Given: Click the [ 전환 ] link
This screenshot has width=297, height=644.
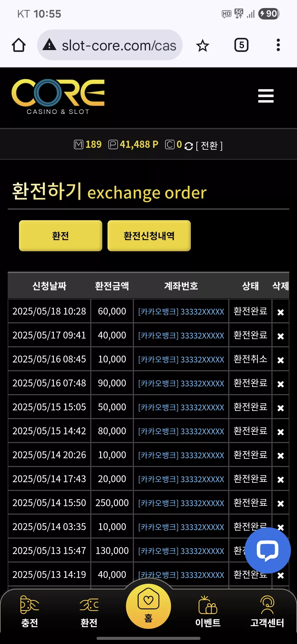Looking at the screenshot, I should click(x=209, y=145).
